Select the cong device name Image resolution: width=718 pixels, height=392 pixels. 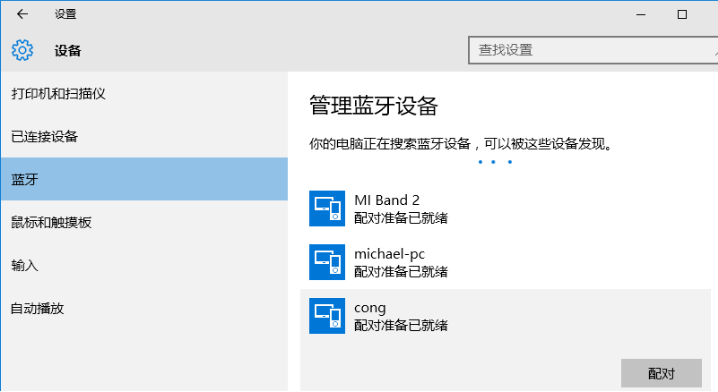(370, 308)
